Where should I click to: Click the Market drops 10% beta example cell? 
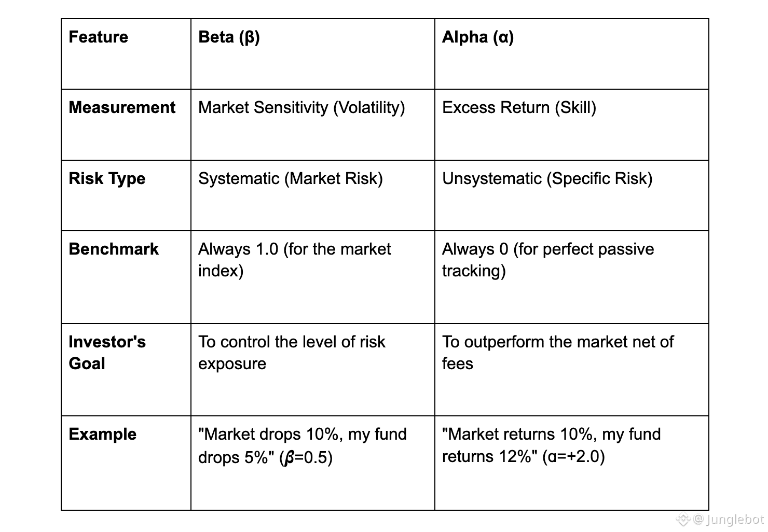pyautogui.click(x=302, y=445)
